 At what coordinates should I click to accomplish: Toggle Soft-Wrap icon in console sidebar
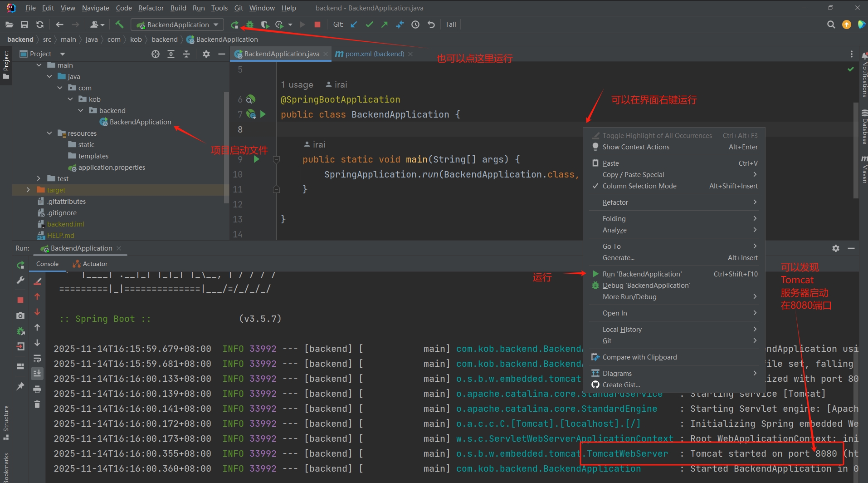pyautogui.click(x=37, y=358)
